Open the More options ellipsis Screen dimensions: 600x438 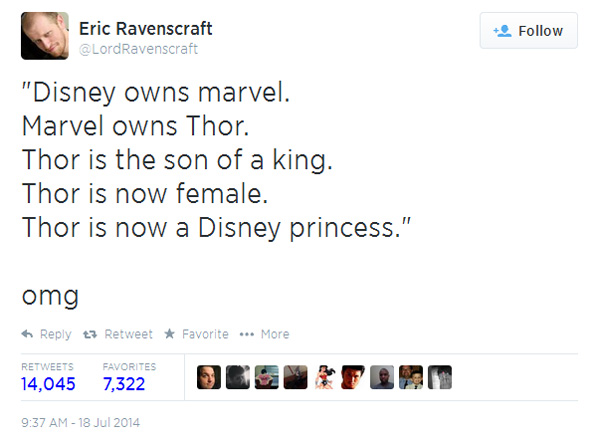248,334
